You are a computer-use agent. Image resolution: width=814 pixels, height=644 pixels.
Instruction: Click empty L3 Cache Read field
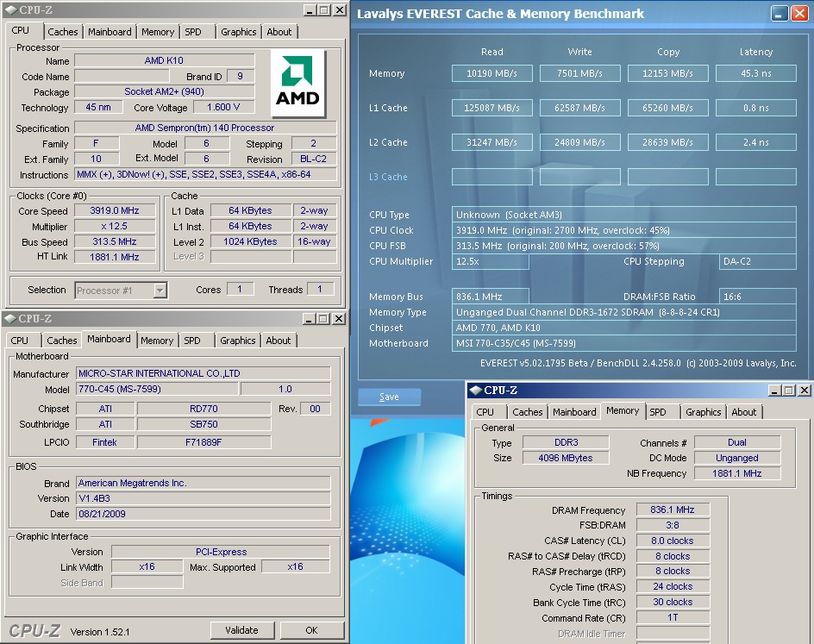(x=492, y=177)
